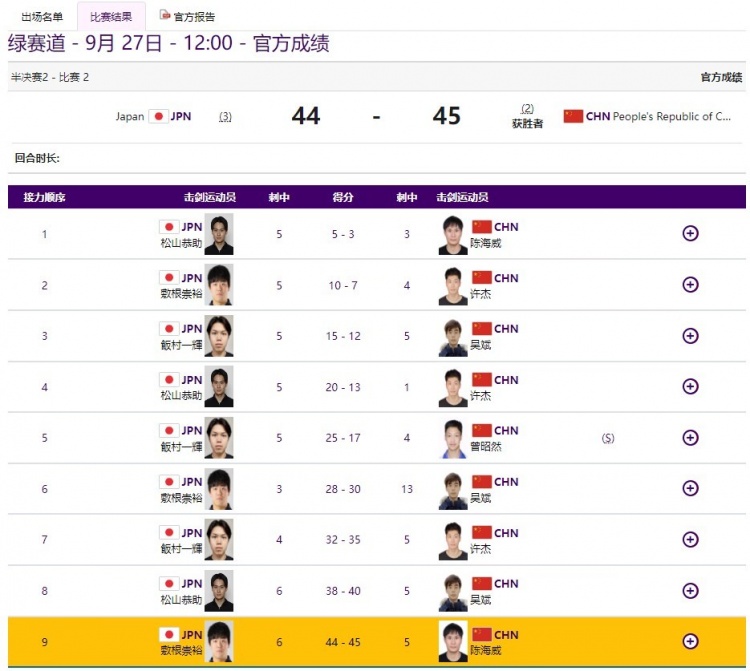This screenshot has height=671, width=750.
Task: Open 吴斌 photo in bout 8
Action: tap(452, 592)
